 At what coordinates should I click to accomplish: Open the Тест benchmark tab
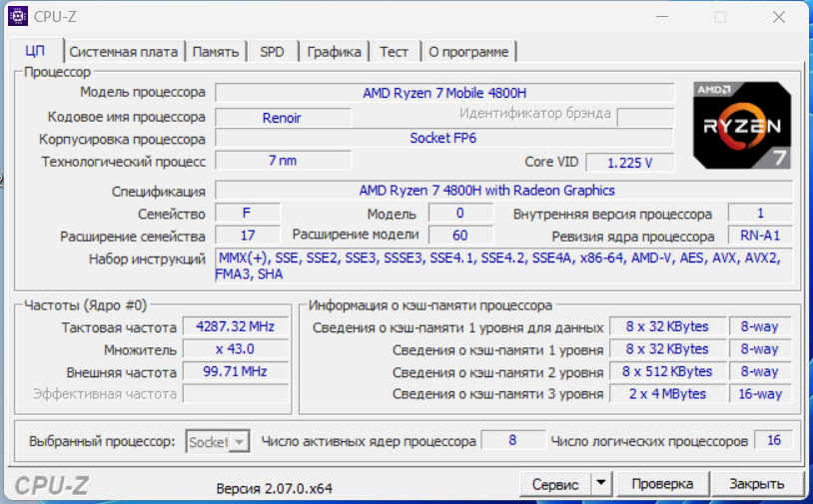coord(394,52)
